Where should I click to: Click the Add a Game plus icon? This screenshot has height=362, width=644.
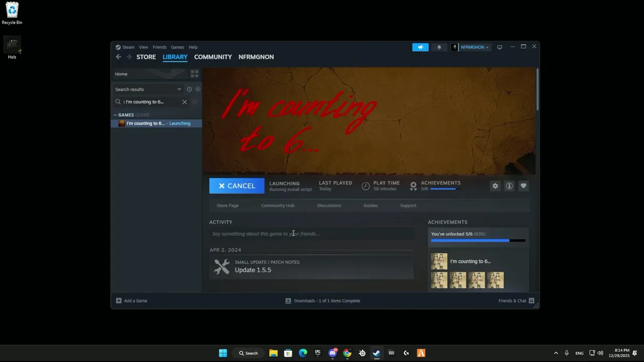119,301
